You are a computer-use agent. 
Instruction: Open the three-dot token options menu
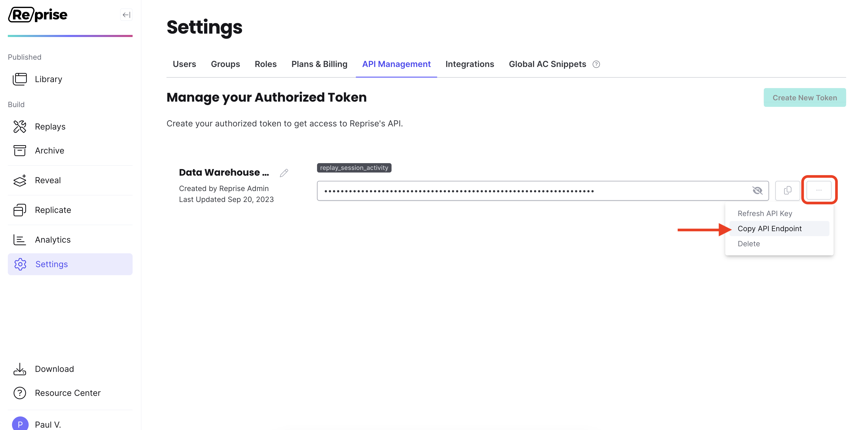819,191
